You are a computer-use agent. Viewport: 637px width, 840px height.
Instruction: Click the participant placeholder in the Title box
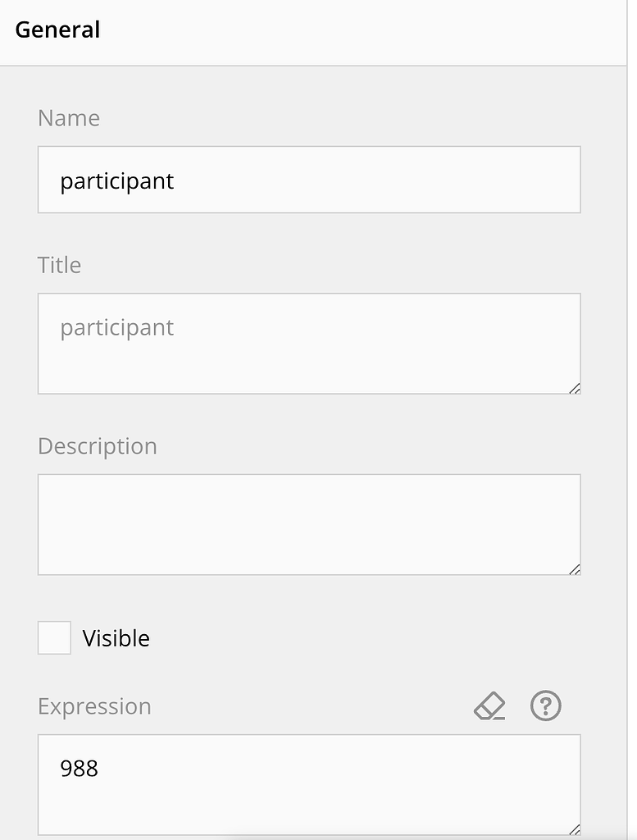point(116,326)
